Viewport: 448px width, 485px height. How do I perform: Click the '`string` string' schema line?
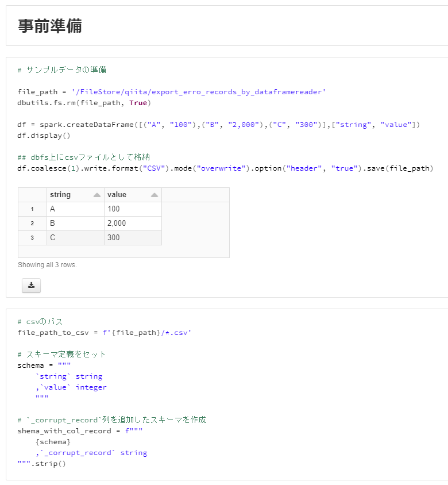point(69,376)
